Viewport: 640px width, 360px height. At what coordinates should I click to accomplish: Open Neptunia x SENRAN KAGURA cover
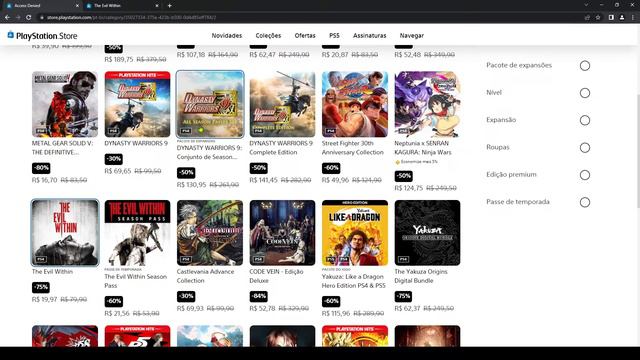tap(427, 104)
